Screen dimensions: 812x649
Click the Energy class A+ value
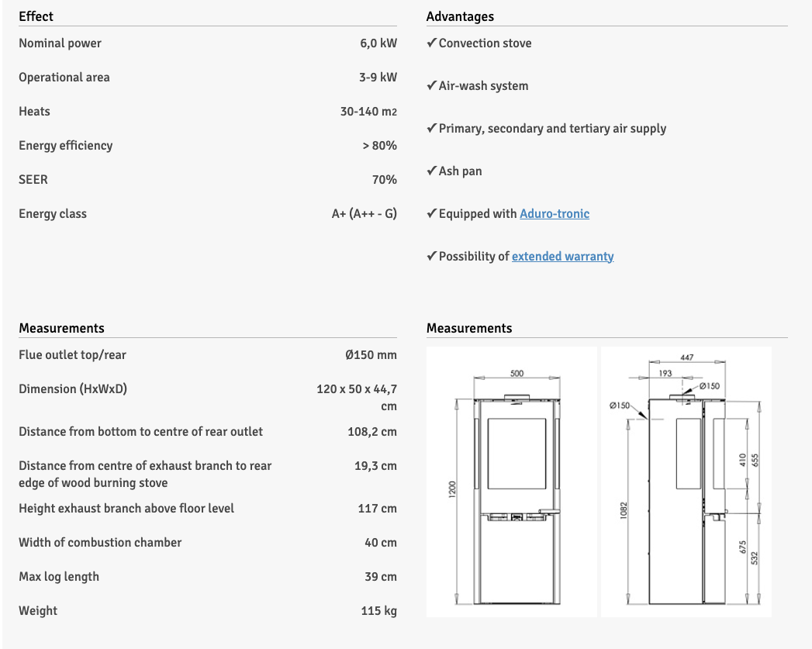[364, 214]
